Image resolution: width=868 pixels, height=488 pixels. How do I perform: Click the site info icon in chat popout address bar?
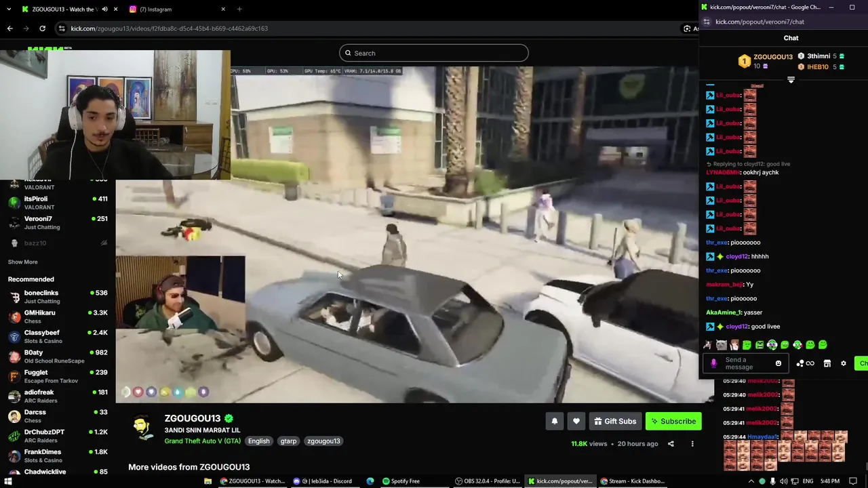click(707, 22)
